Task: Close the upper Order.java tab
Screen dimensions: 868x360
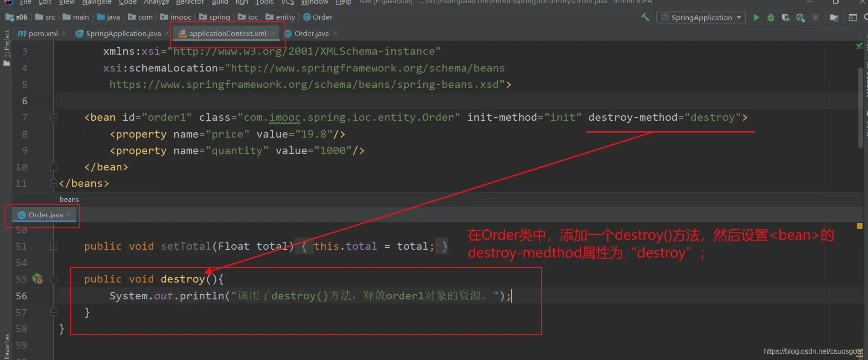Action: (x=335, y=33)
